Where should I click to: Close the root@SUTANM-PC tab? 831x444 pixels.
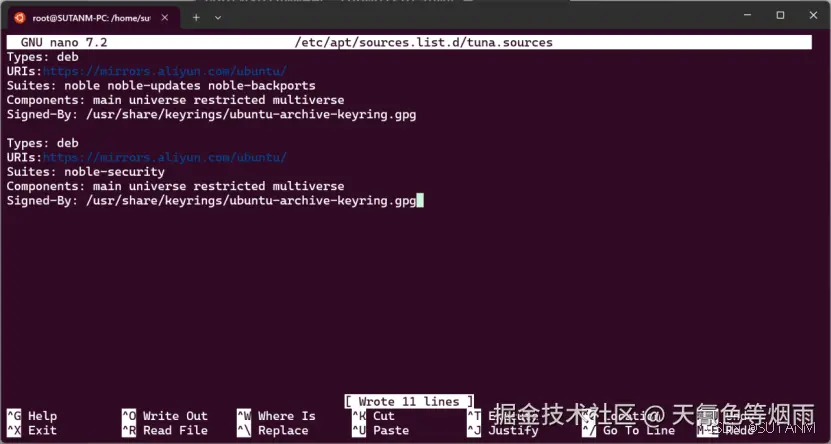(165, 18)
